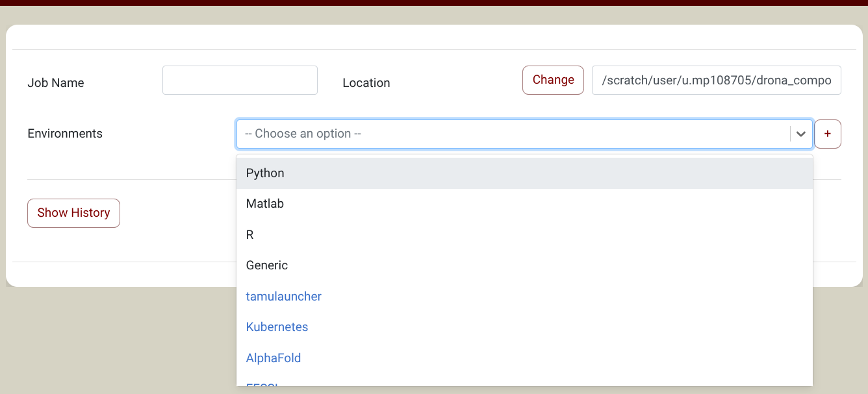The image size is (868, 394).
Task: Choose the R environment option
Action: click(524, 235)
